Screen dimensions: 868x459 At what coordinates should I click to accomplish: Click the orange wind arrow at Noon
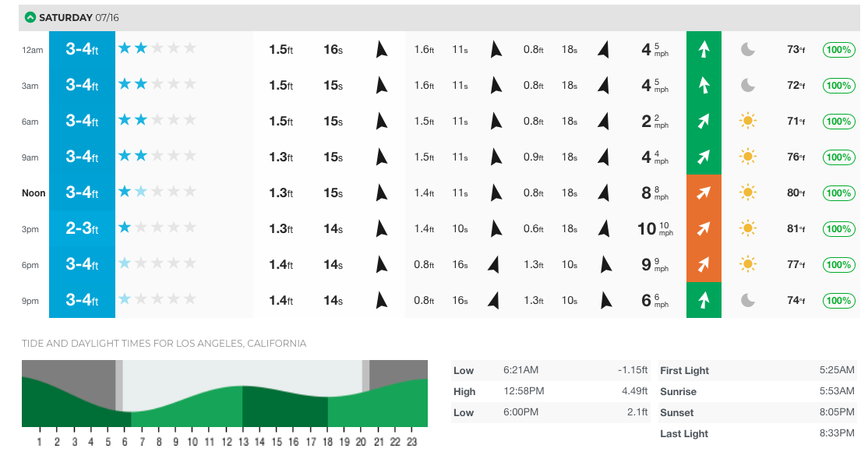(704, 193)
